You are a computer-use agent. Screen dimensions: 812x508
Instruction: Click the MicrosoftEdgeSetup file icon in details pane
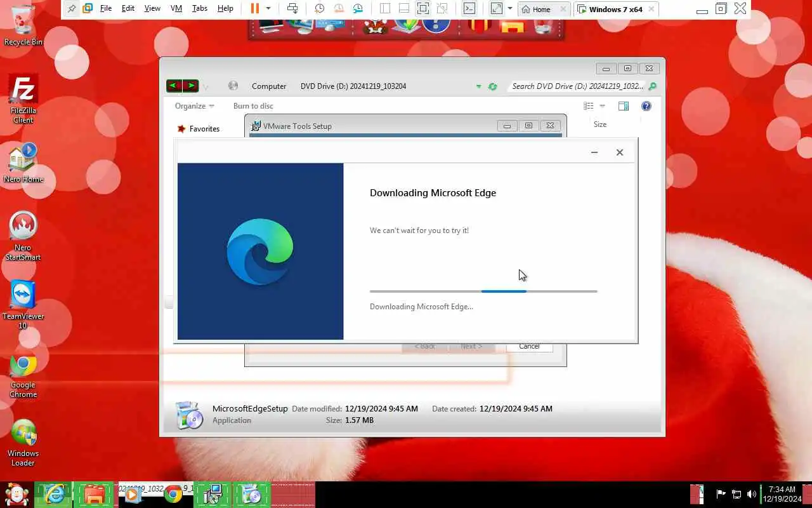click(188, 415)
